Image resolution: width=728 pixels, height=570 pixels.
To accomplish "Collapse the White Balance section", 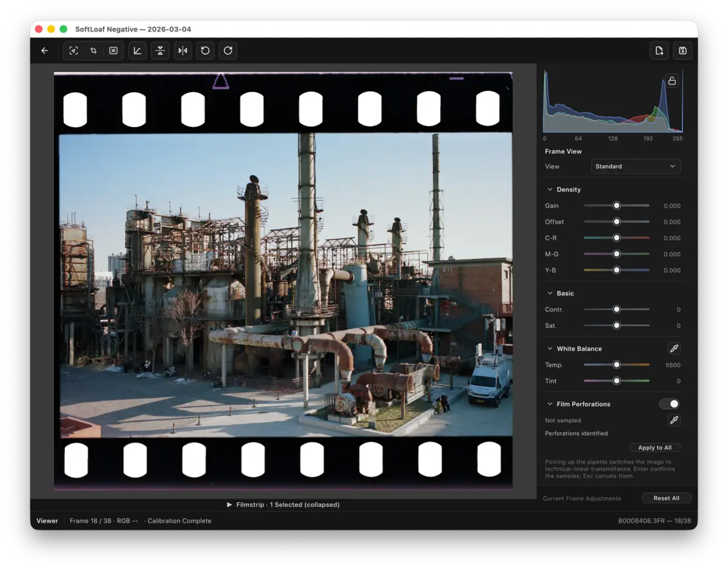I will pyautogui.click(x=550, y=348).
